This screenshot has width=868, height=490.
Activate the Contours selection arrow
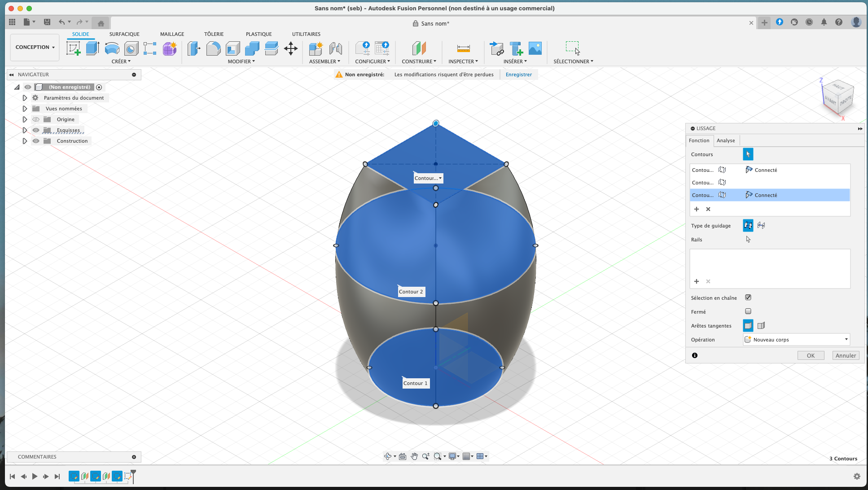748,154
